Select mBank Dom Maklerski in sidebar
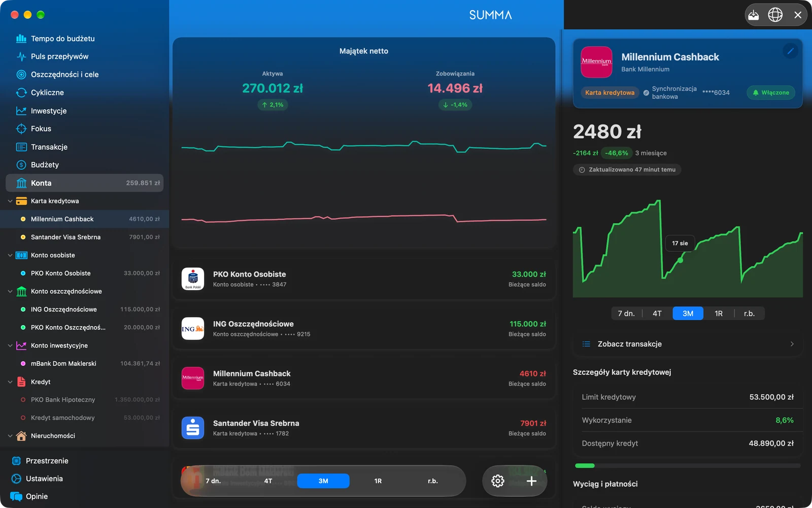 point(85,364)
